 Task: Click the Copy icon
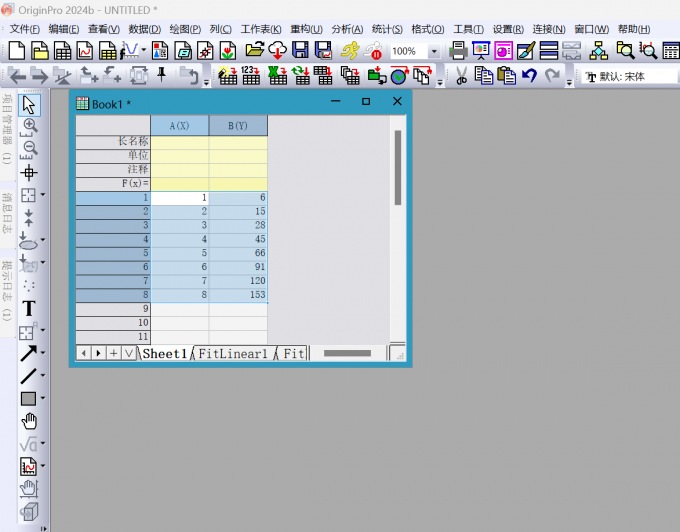tap(483, 75)
